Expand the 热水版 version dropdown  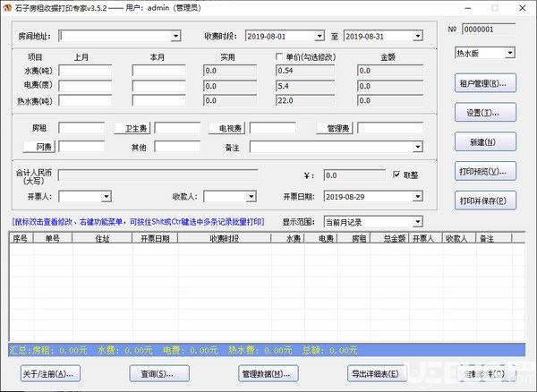(x=510, y=53)
